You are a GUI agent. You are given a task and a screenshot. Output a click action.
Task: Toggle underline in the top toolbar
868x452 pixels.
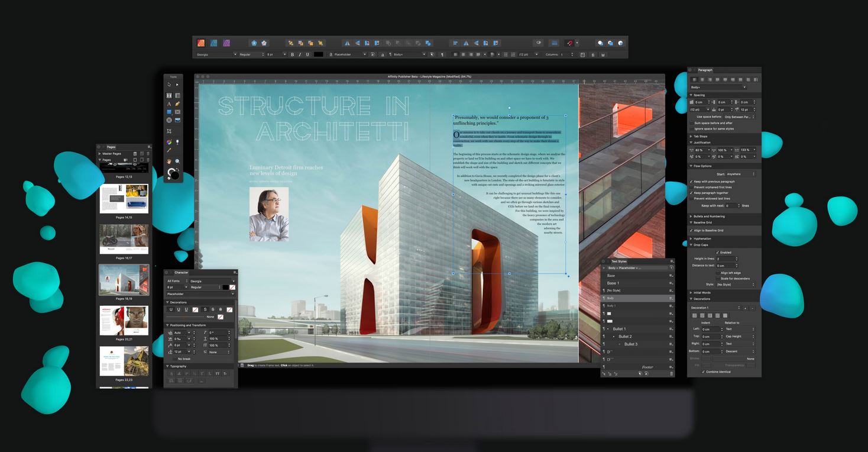(x=307, y=54)
